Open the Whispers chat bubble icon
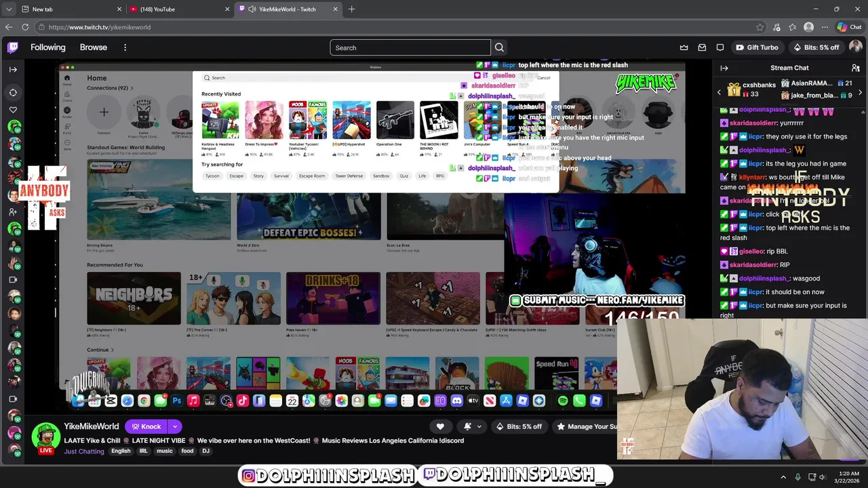 coord(720,47)
